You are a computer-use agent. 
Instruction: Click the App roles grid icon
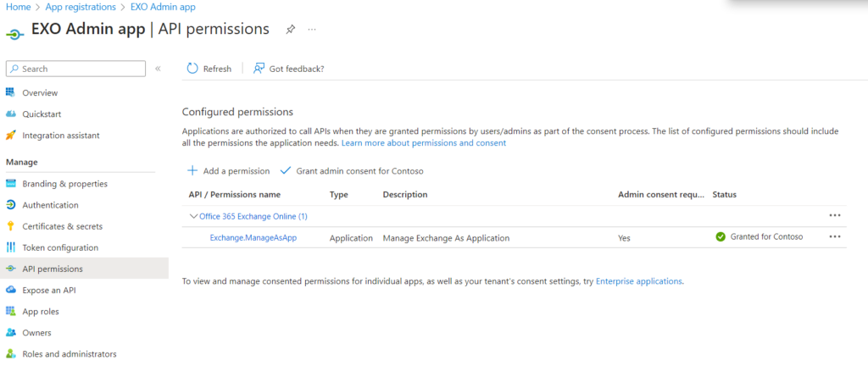(10, 311)
